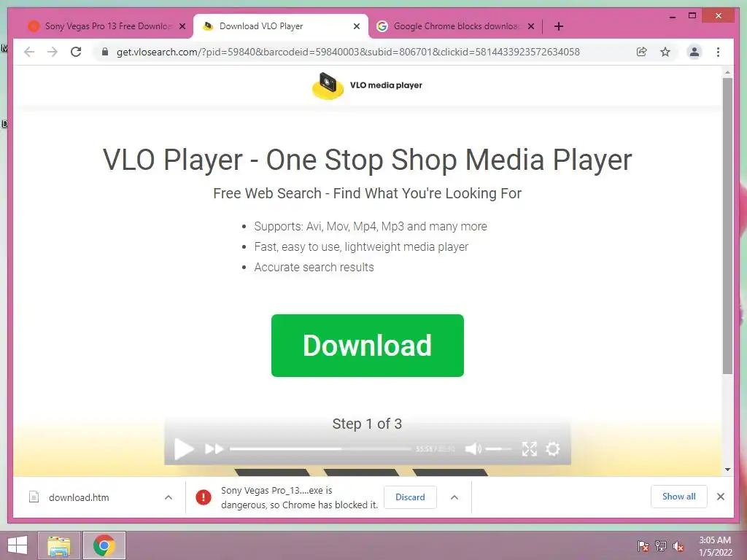Share this page icon in address bar
747x560 pixels.
642,52
